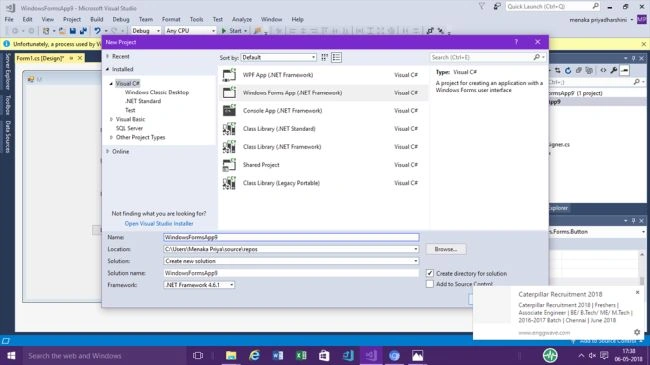Switch templates to small icons view
Viewport: 650px width, 365px height.
click(x=325, y=57)
